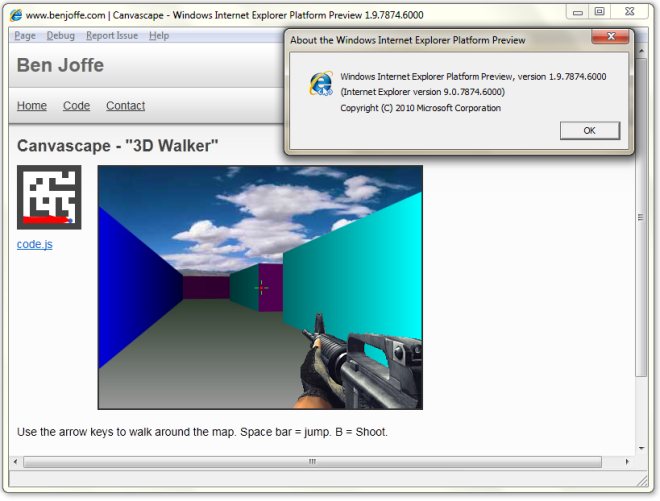
Task: Click the vertical scrollbar down arrow
Action: click(x=641, y=448)
